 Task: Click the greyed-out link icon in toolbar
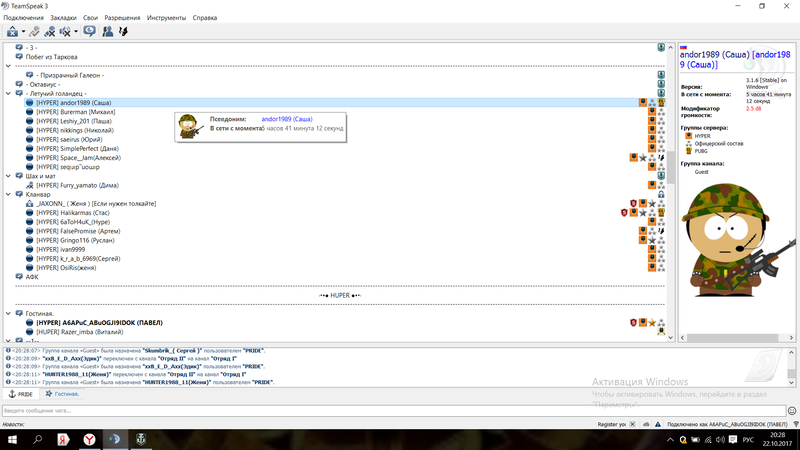click(x=34, y=32)
